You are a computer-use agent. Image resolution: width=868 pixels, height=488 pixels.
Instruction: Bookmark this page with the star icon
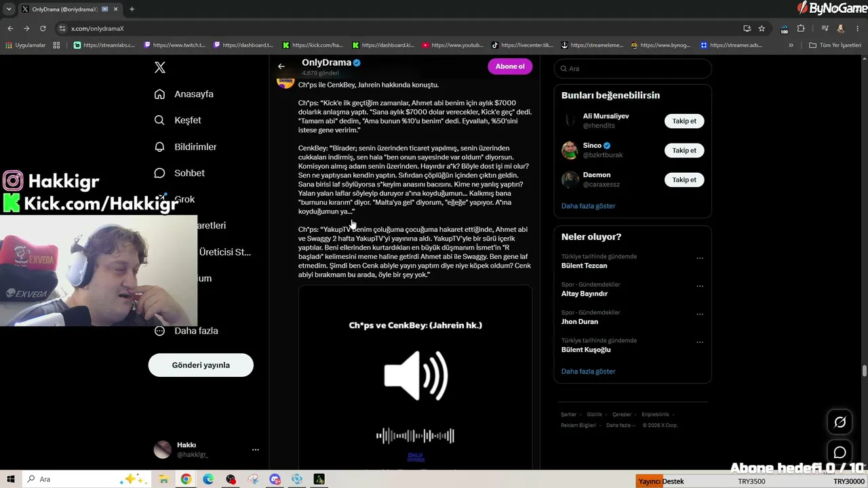tap(762, 28)
